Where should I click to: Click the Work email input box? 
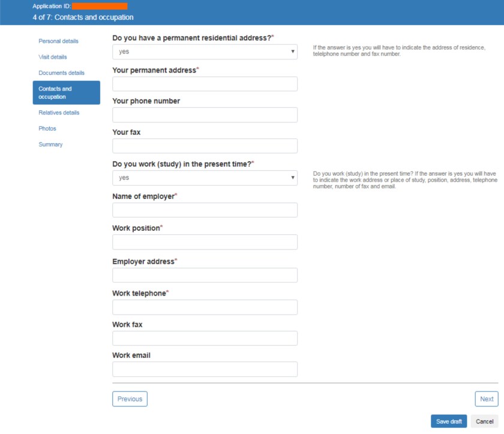(x=205, y=369)
